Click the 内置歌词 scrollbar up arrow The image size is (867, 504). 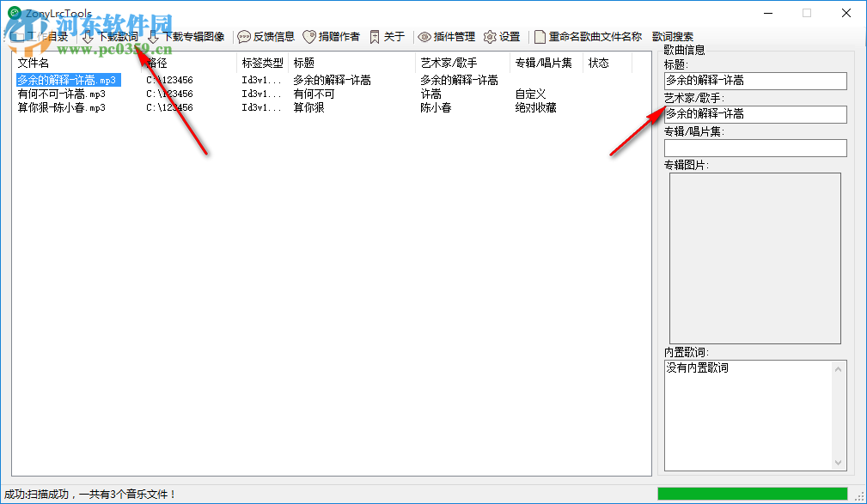[838, 369]
